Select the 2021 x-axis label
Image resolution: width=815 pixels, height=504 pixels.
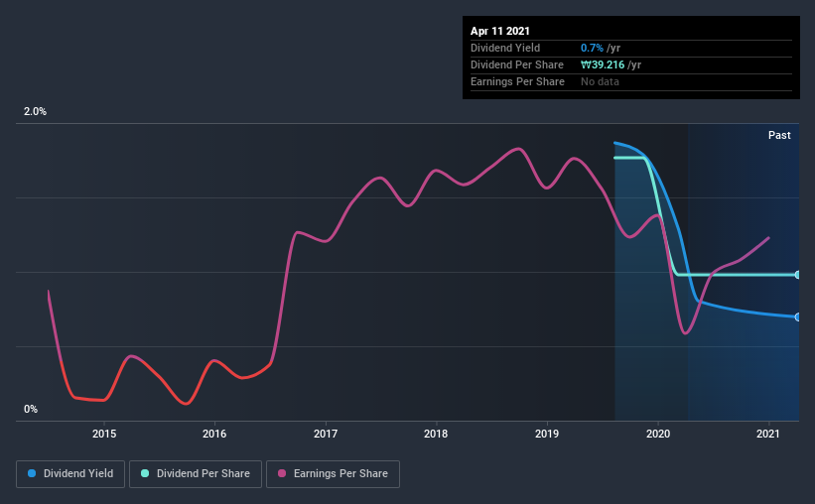point(767,434)
